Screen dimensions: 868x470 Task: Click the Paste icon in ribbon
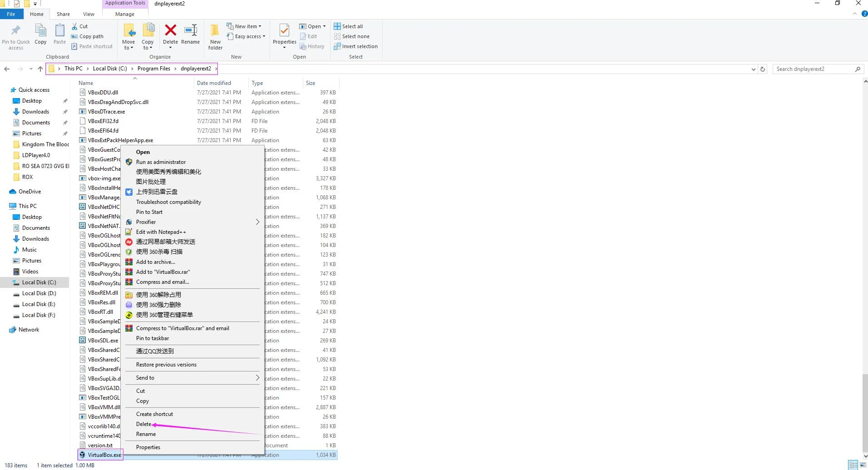tap(59, 30)
